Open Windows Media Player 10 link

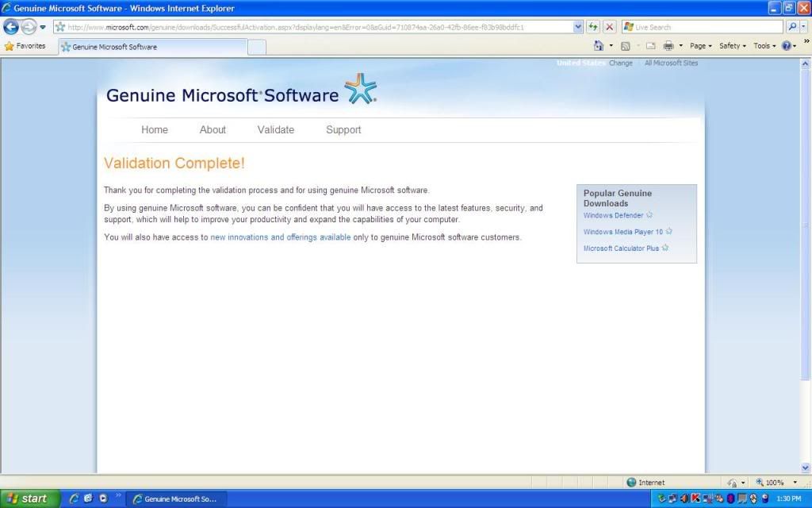click(x=623, y=232)
